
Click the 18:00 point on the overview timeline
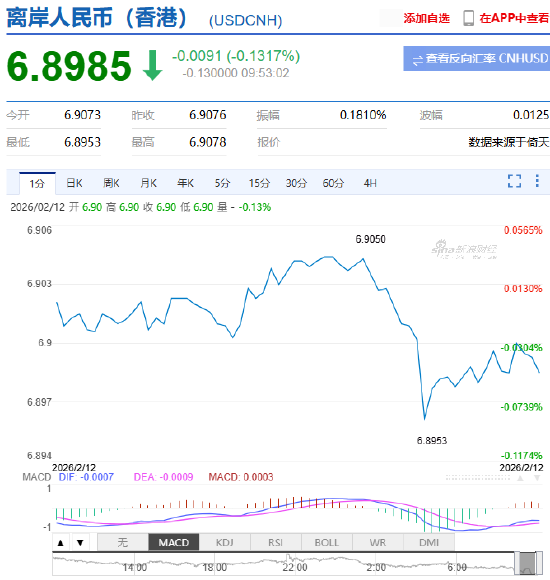tap(215, 567)
